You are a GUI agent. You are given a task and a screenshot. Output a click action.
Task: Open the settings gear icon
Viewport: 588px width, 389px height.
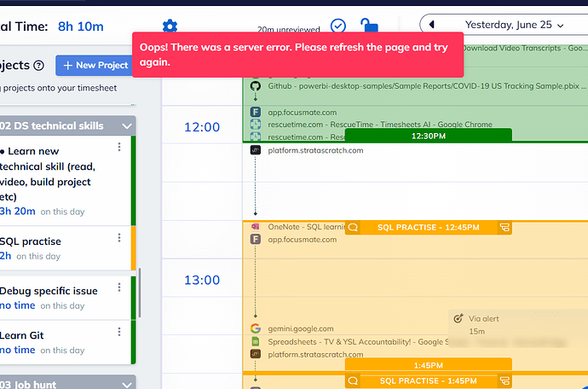pyautogui.click(x=170, y=26)
